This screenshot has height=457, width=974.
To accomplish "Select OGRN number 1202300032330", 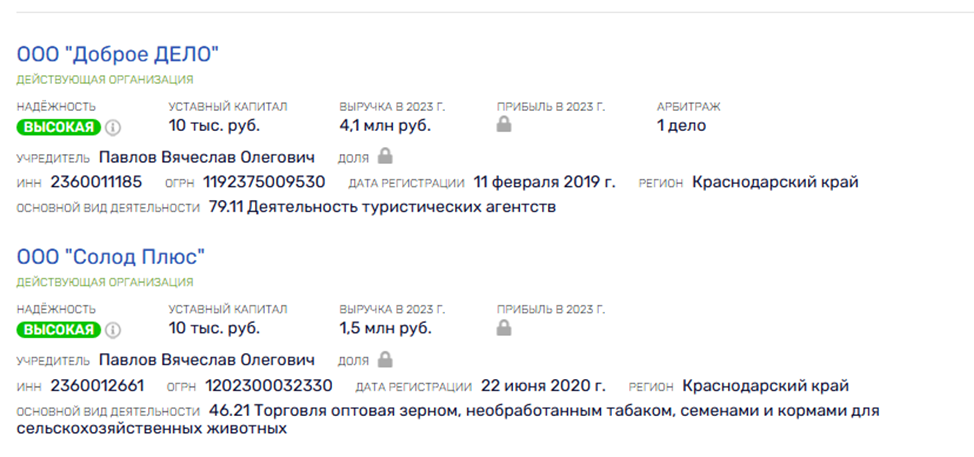I will point(269,386).
